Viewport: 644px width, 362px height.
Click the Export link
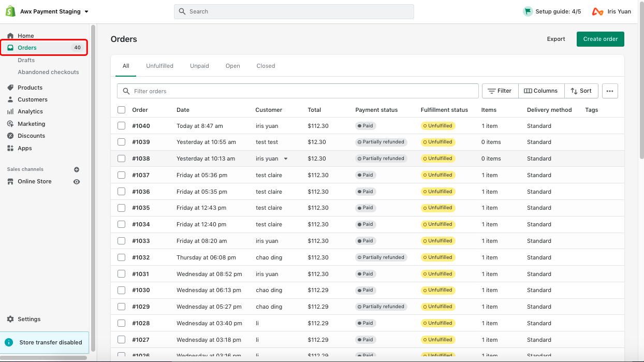tap(556, 39)
